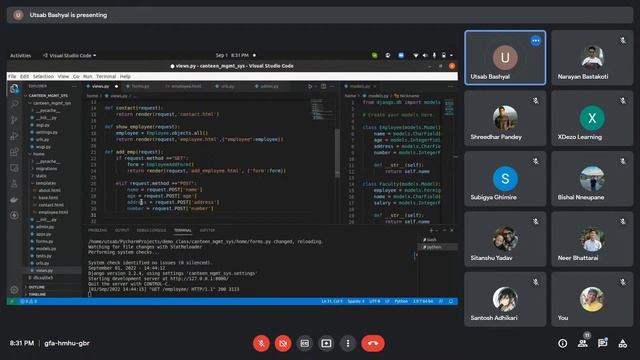Select the Utsab Bashyal participant tile
Screen dimensions: 640x360
[x=505, y=58]
